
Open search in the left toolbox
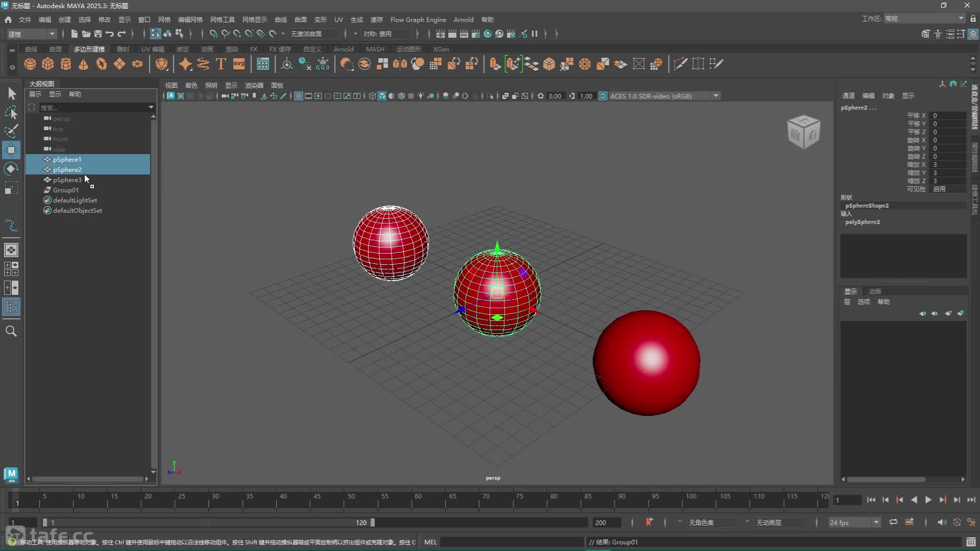[x=11, y=332]
